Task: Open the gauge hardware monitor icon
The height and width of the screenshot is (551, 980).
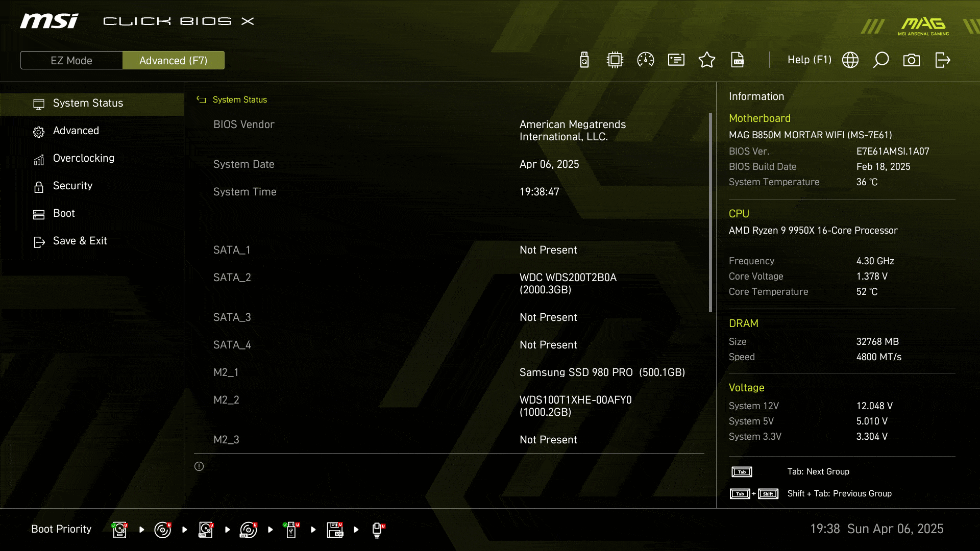Action: click(646, 60)
